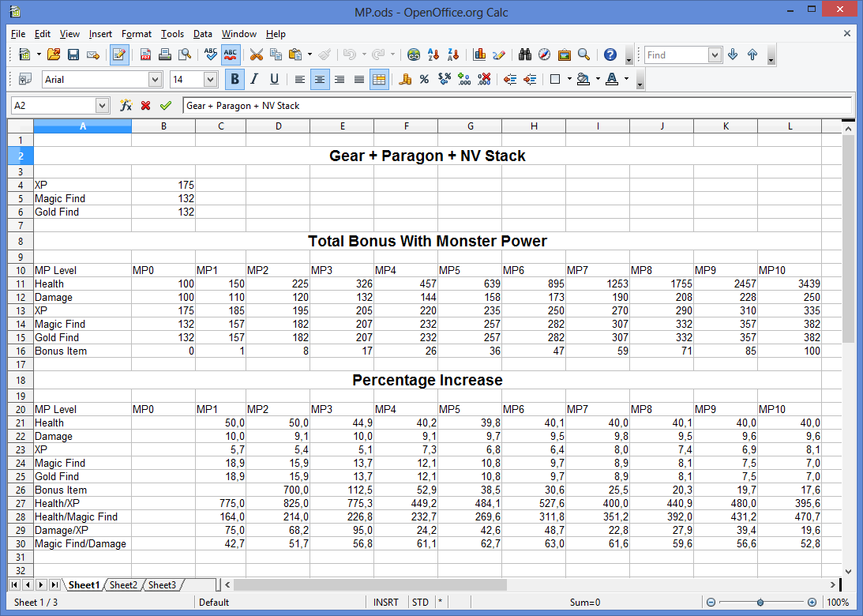Cancel formula input with red X
The image size is (863, 616).
pos(146,105)
